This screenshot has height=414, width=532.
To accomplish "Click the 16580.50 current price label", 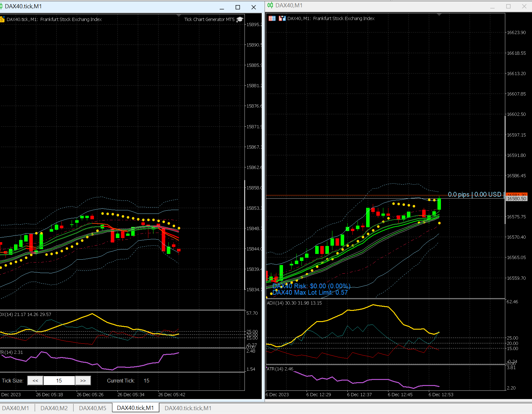I will click(x=516, y=199).
